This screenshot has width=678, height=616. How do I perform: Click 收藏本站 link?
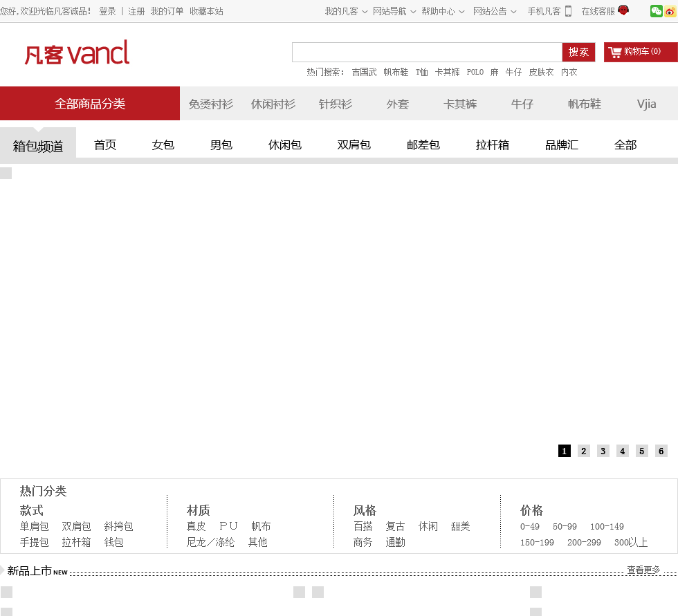coord(206,11)
